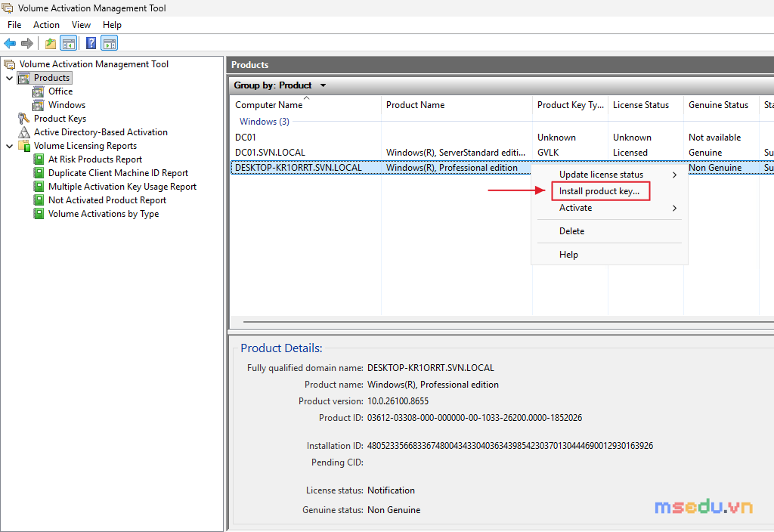774x532 pixels.
Task: Click the Duplicate Client Machine ID Report icon
Action: tap(39, 173)
